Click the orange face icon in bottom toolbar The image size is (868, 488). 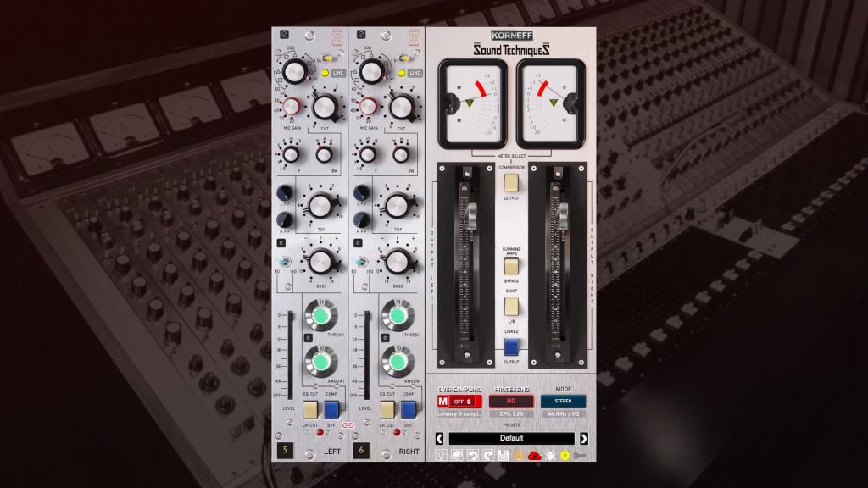[x=519, y=455]
